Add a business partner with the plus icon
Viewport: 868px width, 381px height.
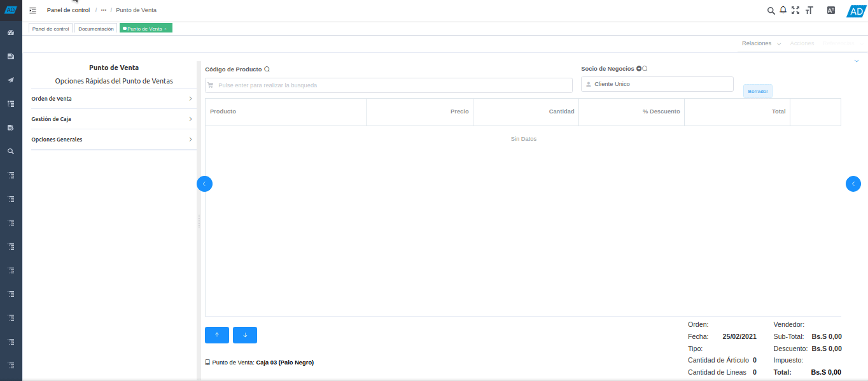(x=640, y=68)
